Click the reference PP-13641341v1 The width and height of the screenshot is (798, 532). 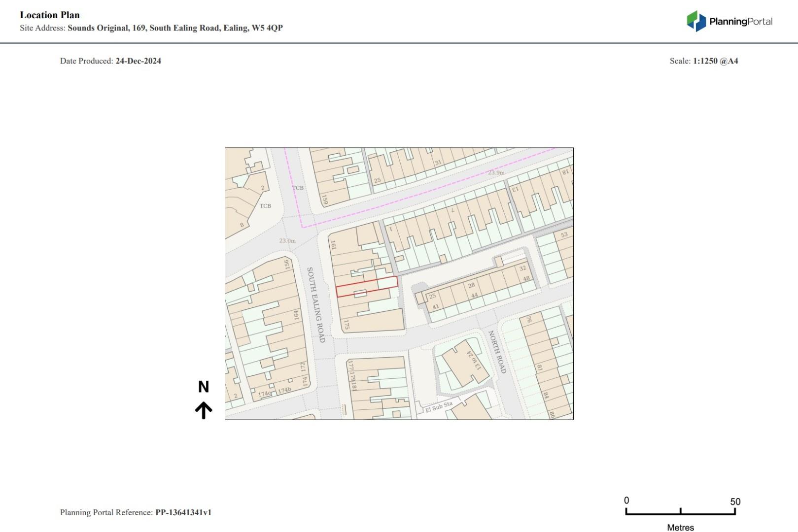[x=183, y=512]
